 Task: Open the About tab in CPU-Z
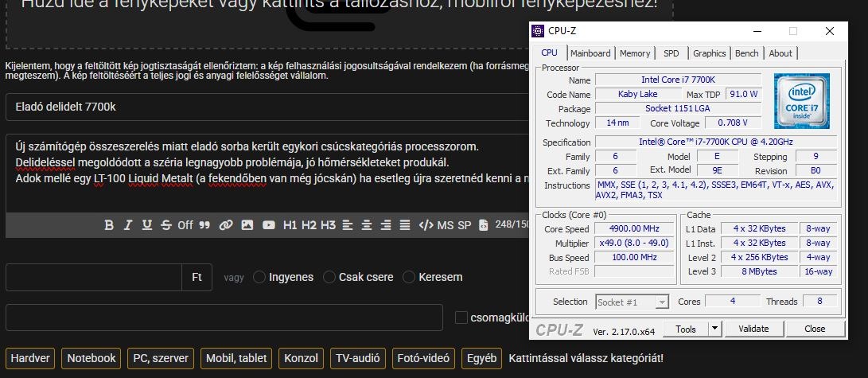pos(780,53)
